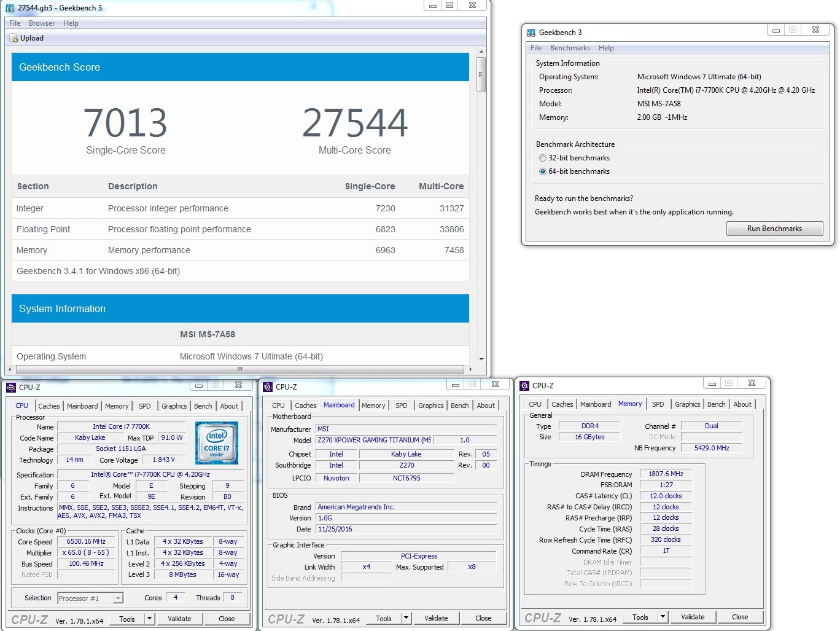Screen dimensions: 840x631
Task: Open File menu in Geekbench 3 launcher
Action: [x=536, y=48]
